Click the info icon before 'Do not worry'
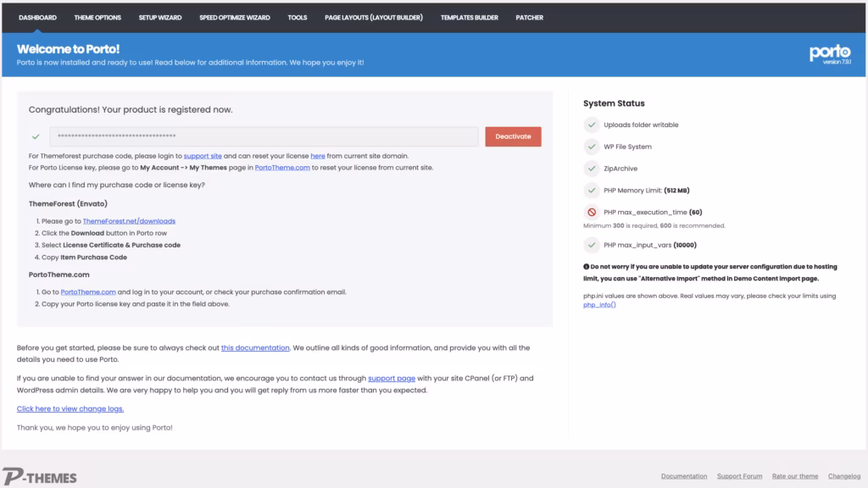This screenshot has height=488, width=868. click(587, 267)
